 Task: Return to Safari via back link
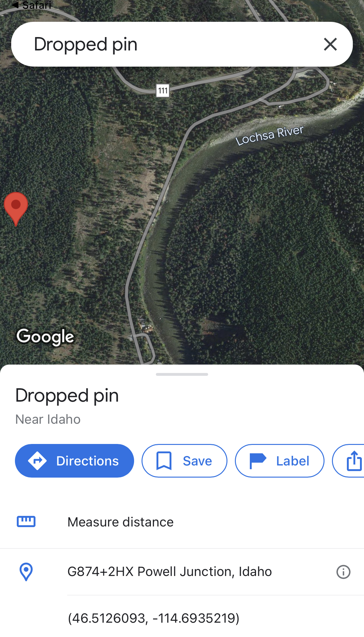click(31, 5)
